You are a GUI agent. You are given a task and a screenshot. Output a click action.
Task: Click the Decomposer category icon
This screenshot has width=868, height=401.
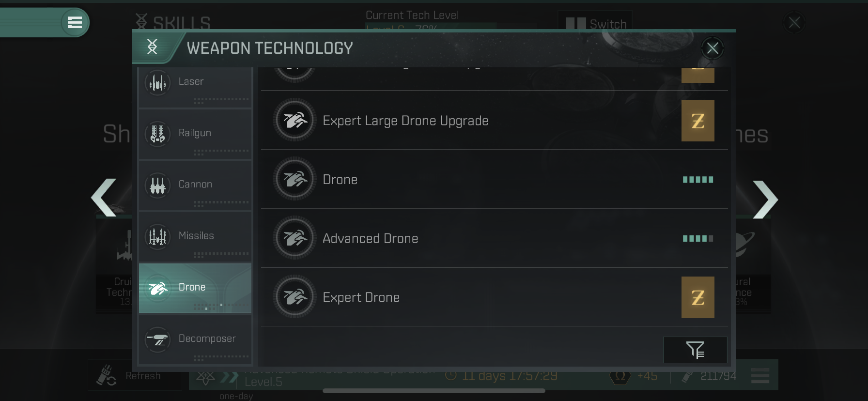(x=157, y=339)
